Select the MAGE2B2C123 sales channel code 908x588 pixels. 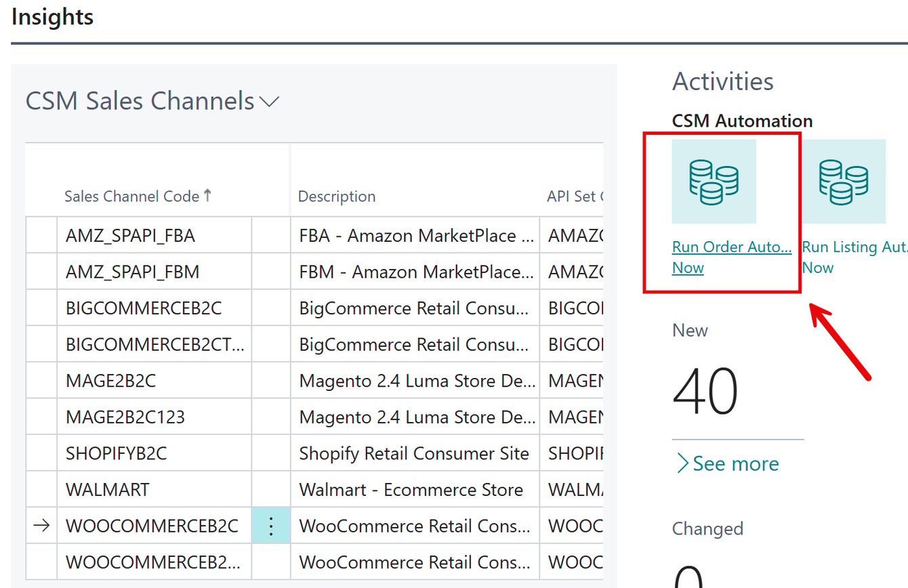coord(125,417)
